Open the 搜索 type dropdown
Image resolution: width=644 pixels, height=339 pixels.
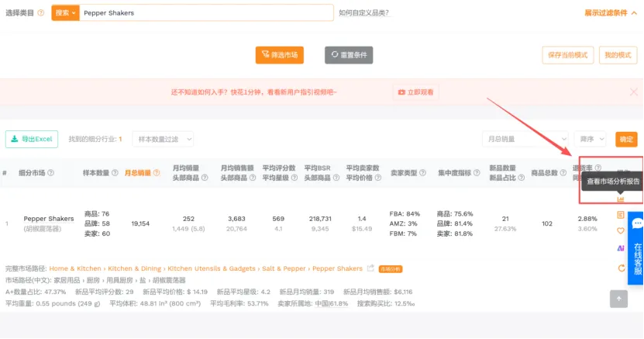tap(64, 13)
